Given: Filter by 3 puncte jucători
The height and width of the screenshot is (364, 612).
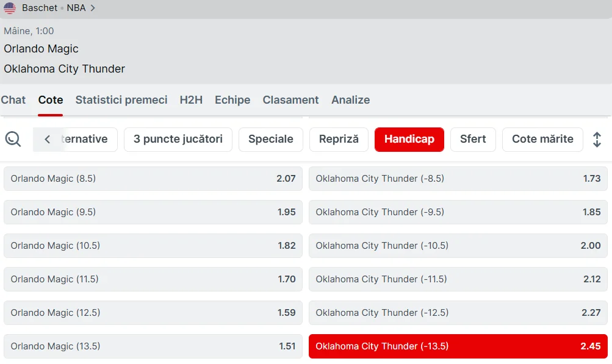Looking at the screenshot, I should point(178,139).
